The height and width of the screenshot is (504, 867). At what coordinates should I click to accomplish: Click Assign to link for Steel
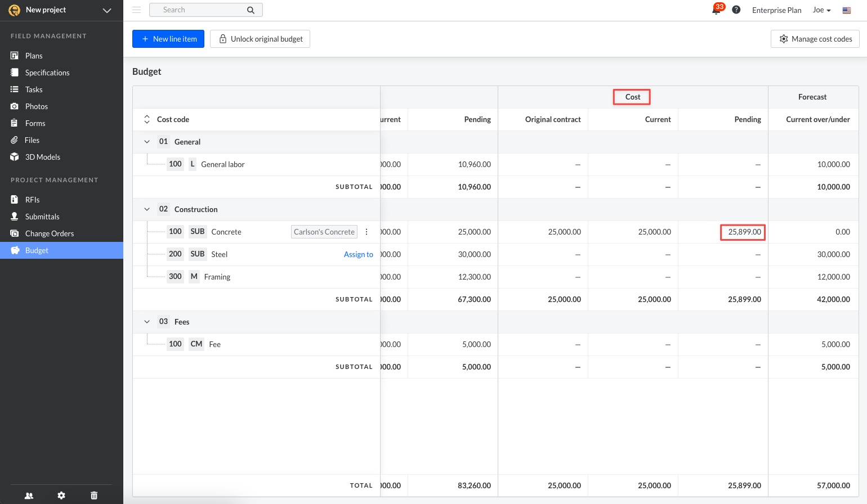point(358,254)
